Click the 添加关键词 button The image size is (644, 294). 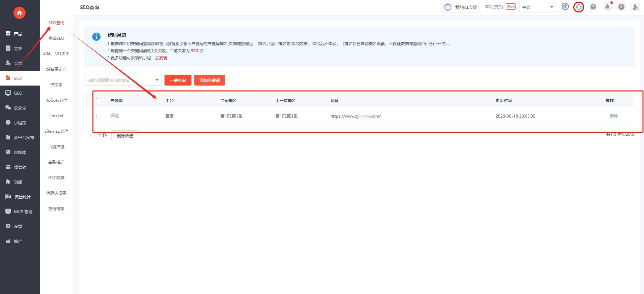[210, 80]
